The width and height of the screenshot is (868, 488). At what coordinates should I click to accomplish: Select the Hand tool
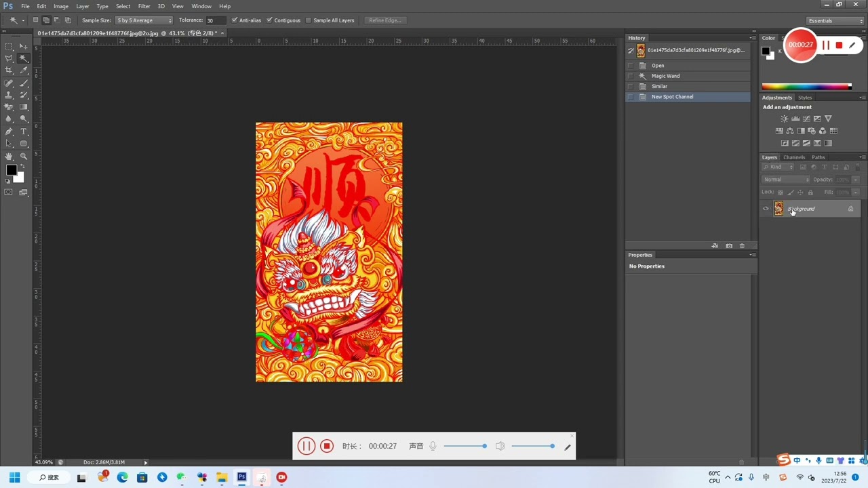pyautogui.click(x=9, y=157)
